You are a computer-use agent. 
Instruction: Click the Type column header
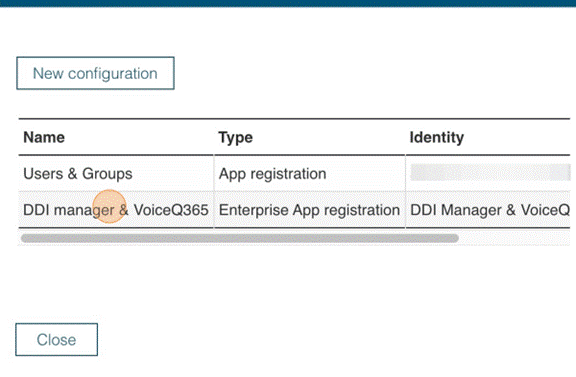click(235, 137)
